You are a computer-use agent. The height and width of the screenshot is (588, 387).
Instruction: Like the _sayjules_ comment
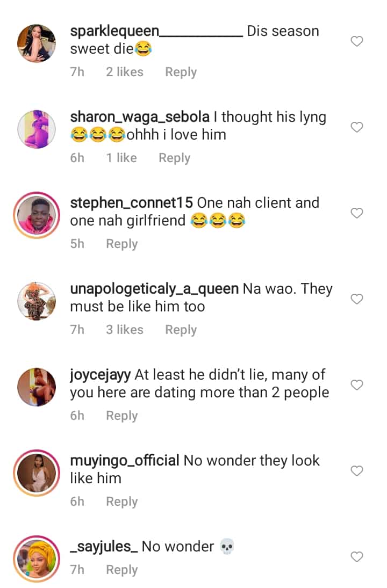(x=357, y=557)
